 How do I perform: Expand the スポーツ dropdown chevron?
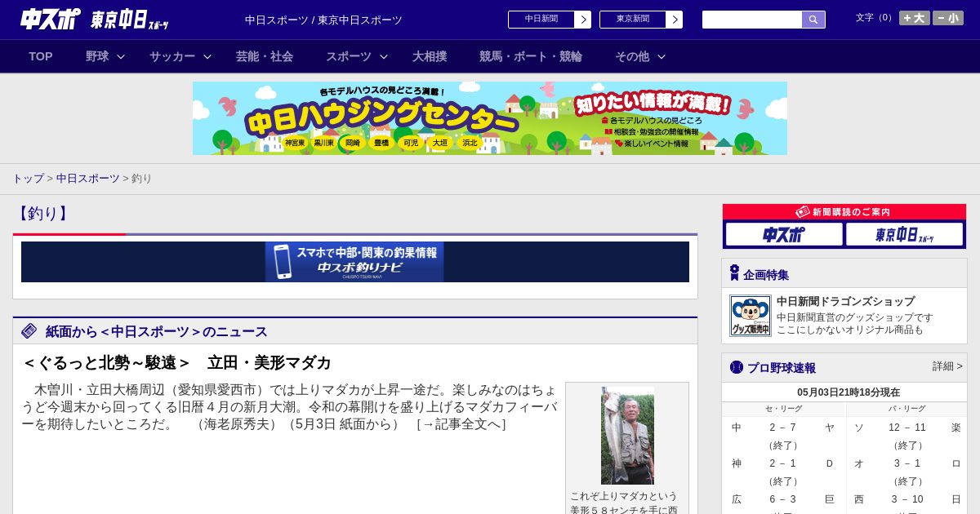coord(384,56)
